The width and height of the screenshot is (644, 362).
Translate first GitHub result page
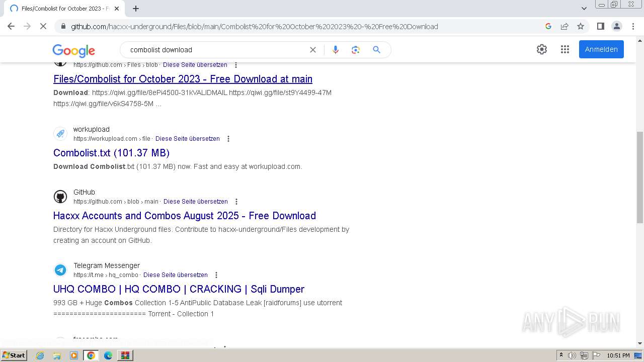tap(195, 65)
